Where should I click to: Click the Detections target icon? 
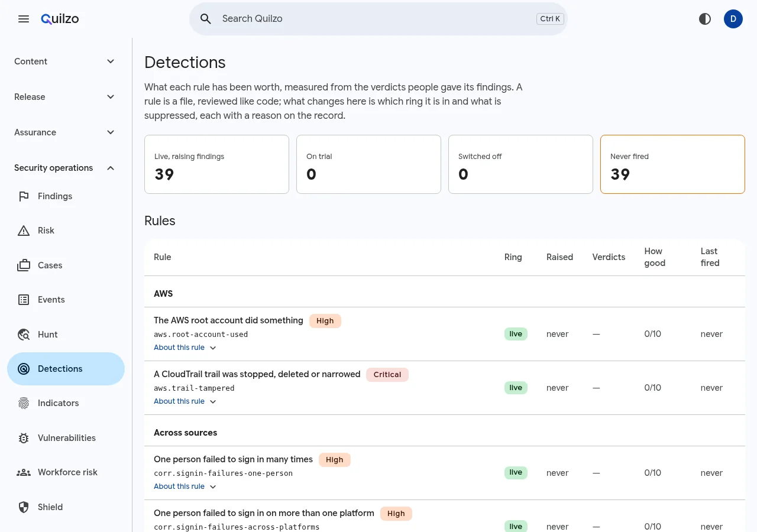pos(24,369)
